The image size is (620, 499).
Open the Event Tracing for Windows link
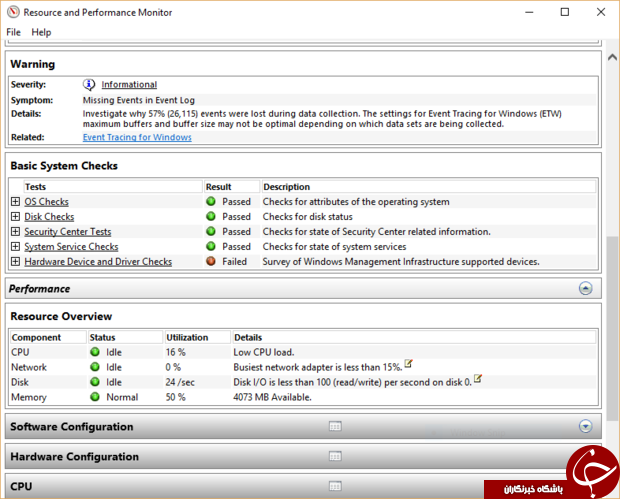pyautogui.click(x=137, y=137)
